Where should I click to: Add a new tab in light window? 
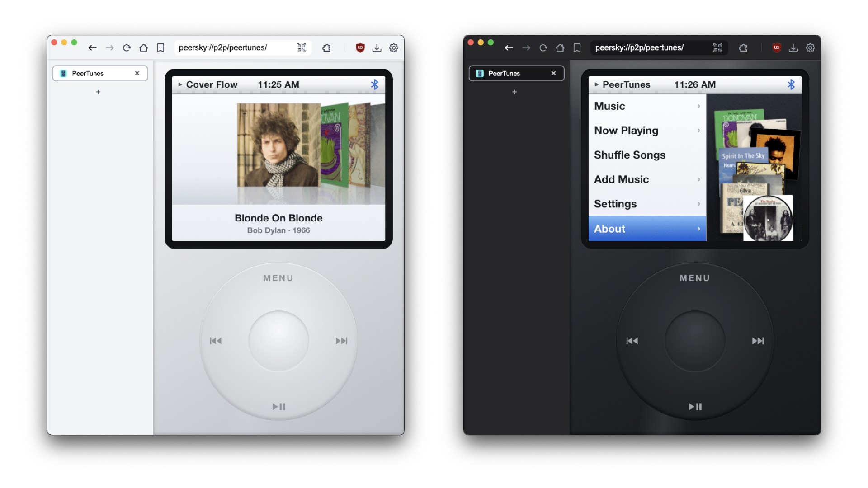[x=98, y=92]
